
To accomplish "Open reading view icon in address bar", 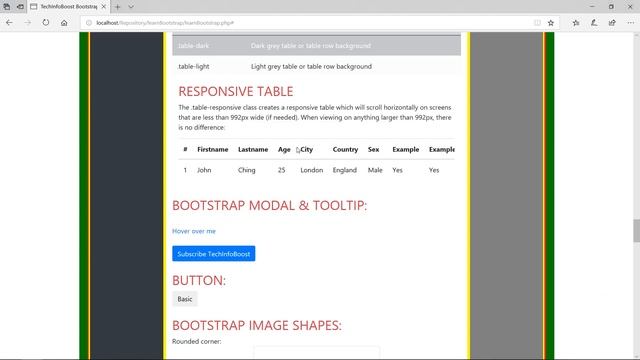I will click(537, 23).
